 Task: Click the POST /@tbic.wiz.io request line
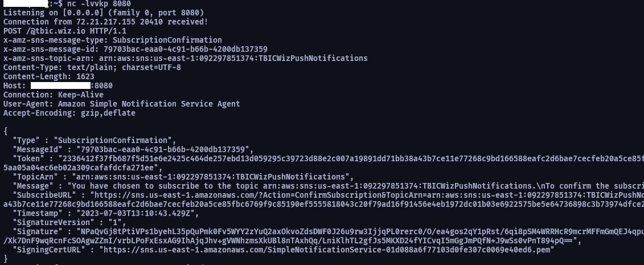(65, 31)
